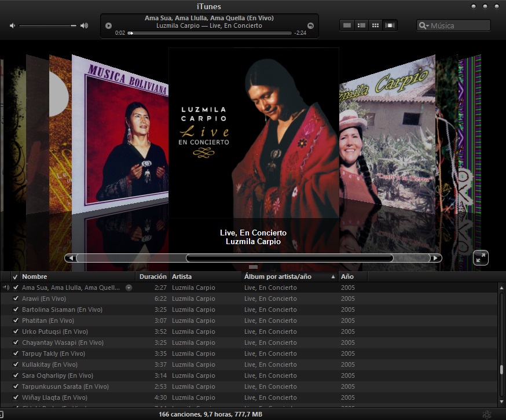Image resolution: width=506 pixels, height=420 pixels.
Task: Click the remaining time -2:24
Action: [300, 33]
